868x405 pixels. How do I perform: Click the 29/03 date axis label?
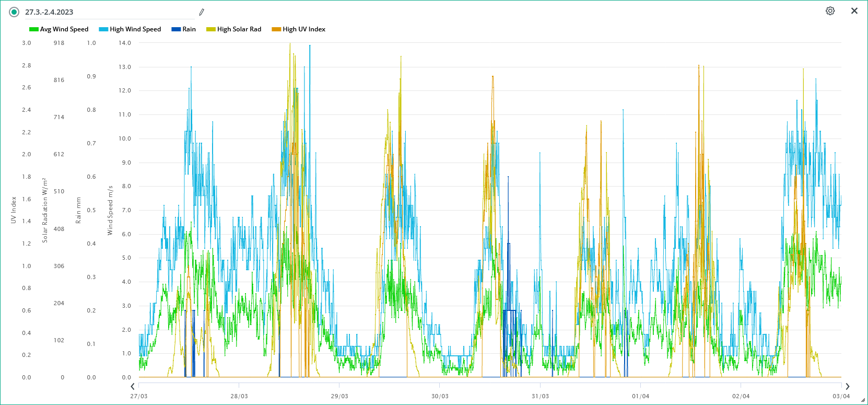point(339,396)
